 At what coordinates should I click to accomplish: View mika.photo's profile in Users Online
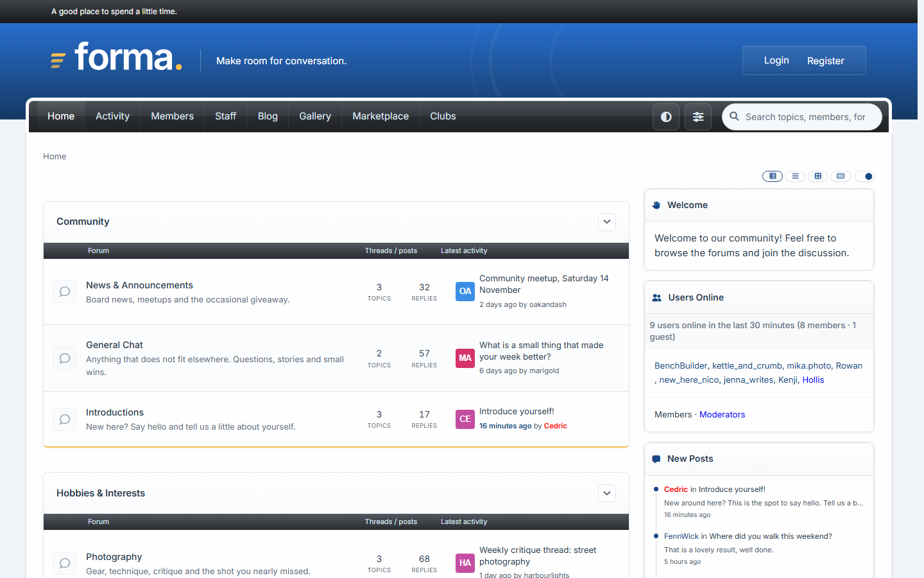[x=809, y=365]
